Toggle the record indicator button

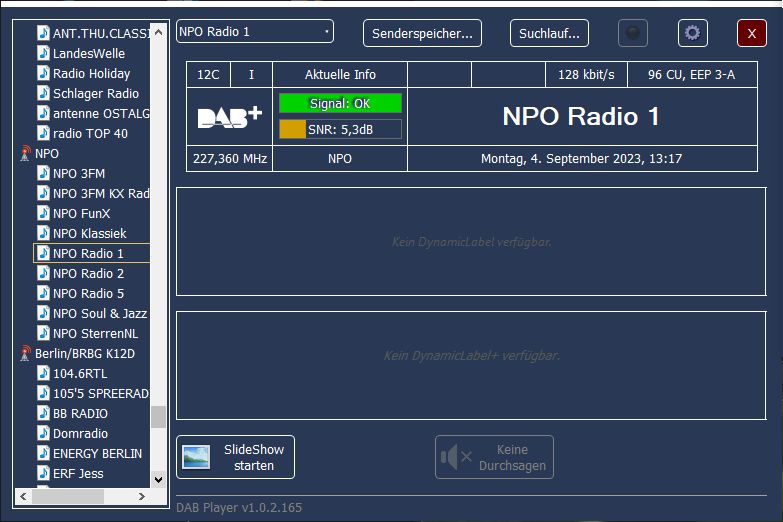(x=633, y=33)
